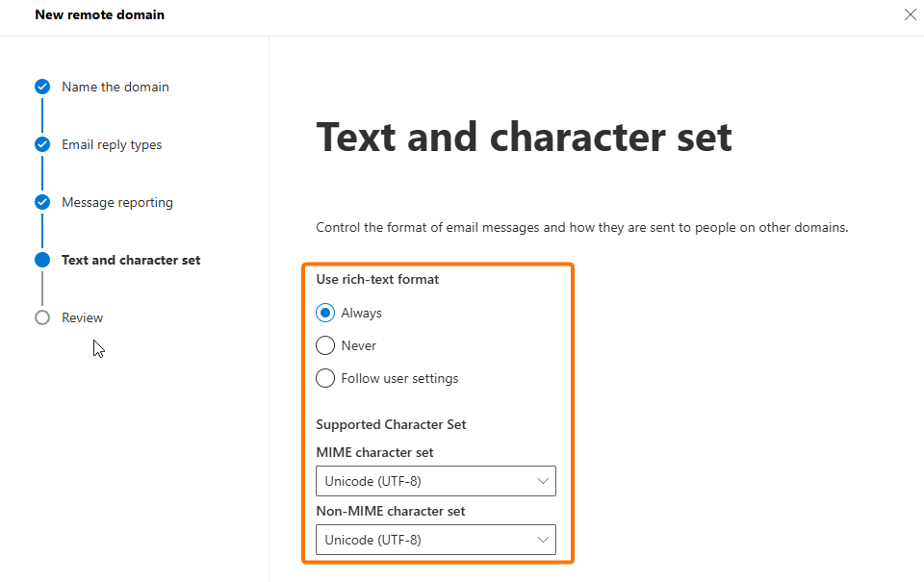
Task: Close the New remote domain panel
Action: 910,14
